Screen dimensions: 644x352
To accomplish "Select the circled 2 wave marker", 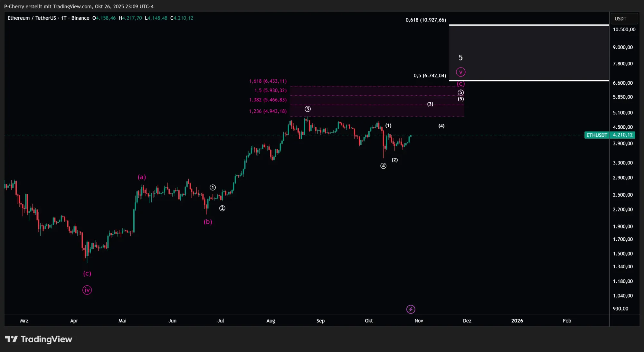I will 222,208.
